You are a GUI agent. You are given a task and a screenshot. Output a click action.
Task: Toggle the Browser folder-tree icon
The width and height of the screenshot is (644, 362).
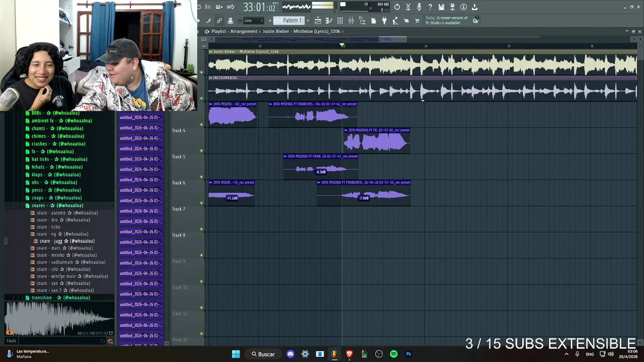(362, 21)
